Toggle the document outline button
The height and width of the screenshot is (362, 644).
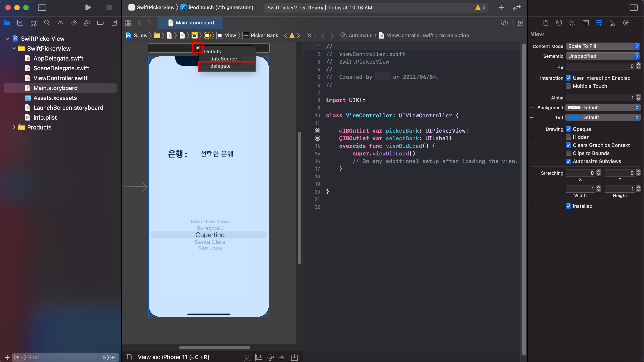coord(129,357)
